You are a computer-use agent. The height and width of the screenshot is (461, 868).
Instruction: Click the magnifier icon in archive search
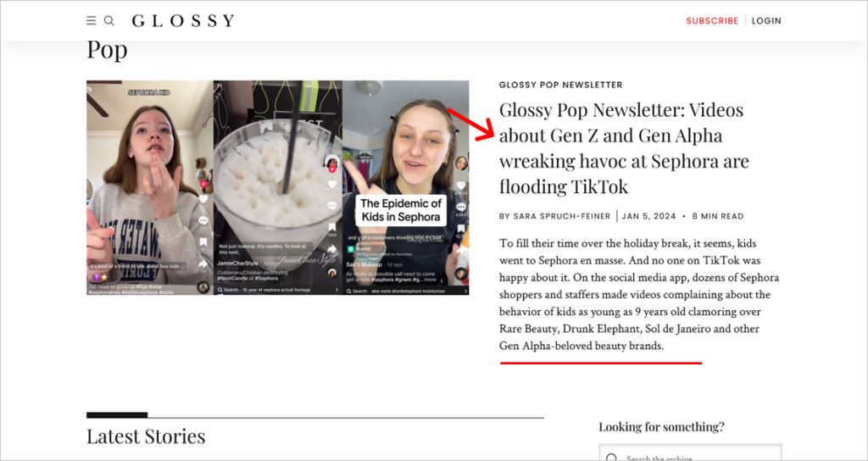(611, 458)
